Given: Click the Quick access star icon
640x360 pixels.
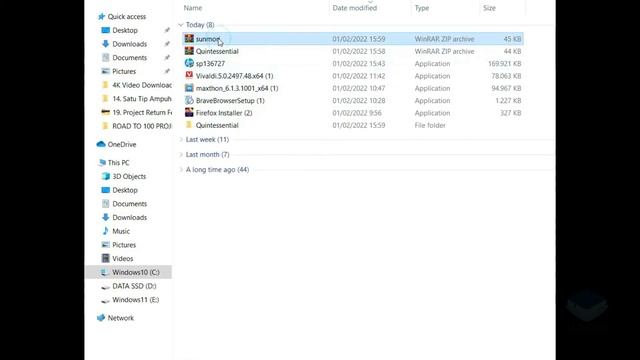Looking at the screenshot, I should 101,16.
